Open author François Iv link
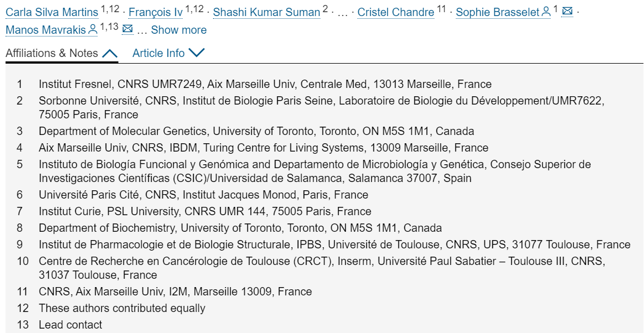644x333 pixels. click(x=155, y=12)
